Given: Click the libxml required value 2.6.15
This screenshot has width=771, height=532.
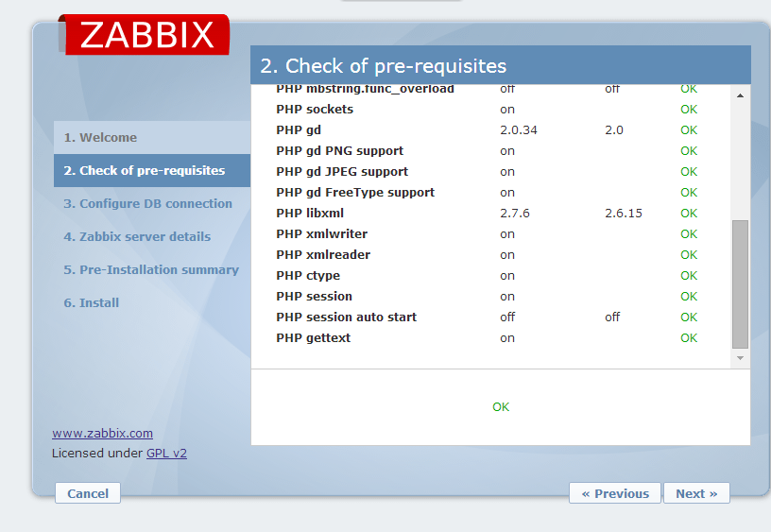Looking at the screenshot, I should [x=624, y=213].
